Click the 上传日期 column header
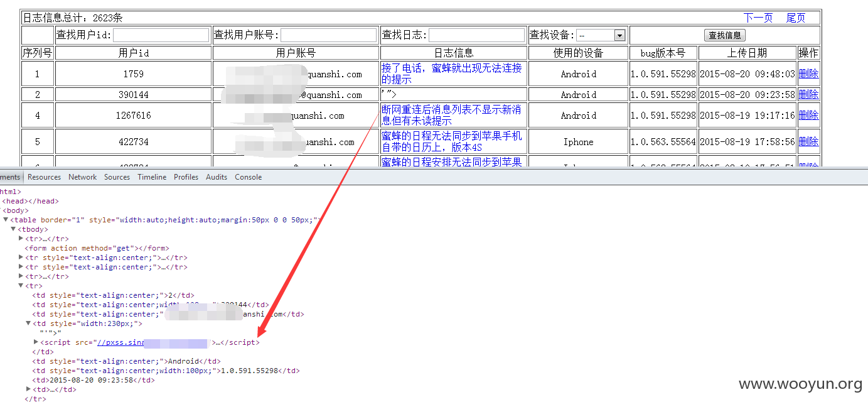This screenshot has height=402, width=868. click(747, 53)
